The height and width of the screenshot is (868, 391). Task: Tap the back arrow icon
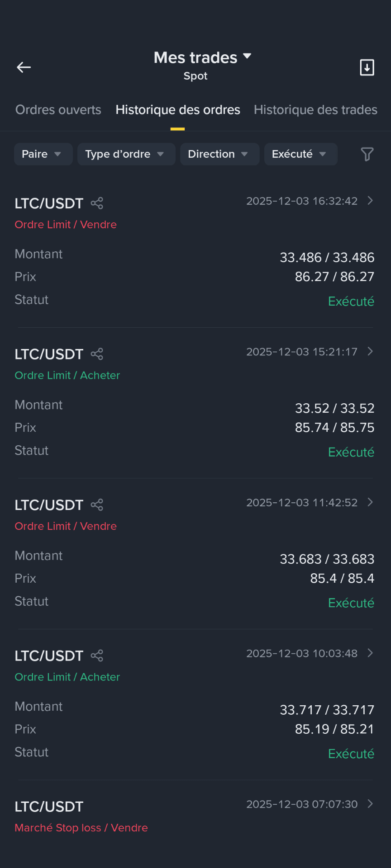(x=24, y=67)
